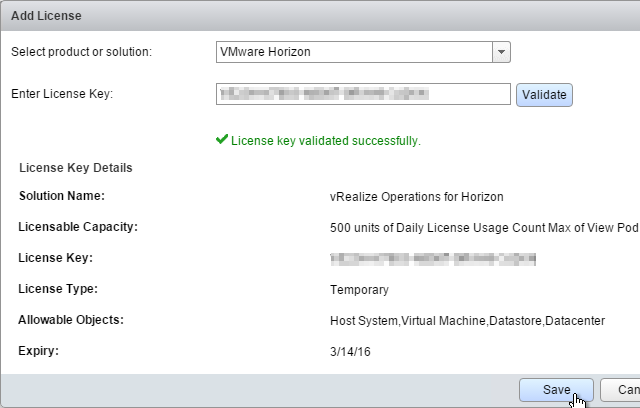
Task: Click the 'Solution Name:' label
Action: 62,196
